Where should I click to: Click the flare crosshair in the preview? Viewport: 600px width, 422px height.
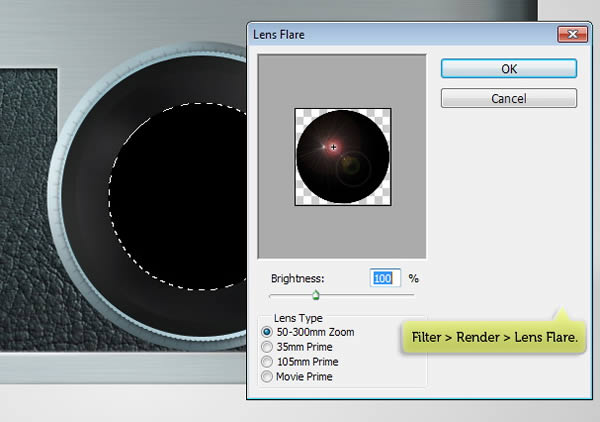(334, 147)
